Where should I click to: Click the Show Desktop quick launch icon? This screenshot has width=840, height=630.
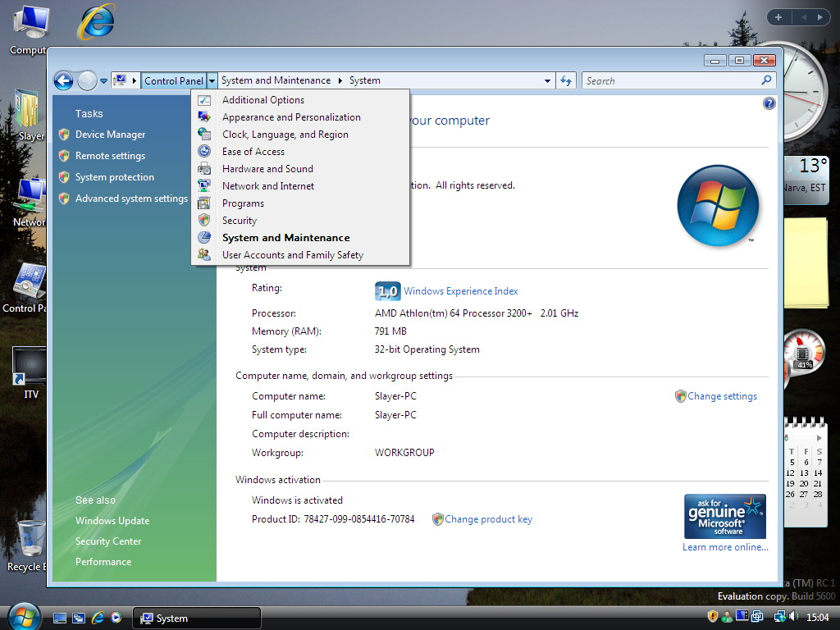point(60,618)
